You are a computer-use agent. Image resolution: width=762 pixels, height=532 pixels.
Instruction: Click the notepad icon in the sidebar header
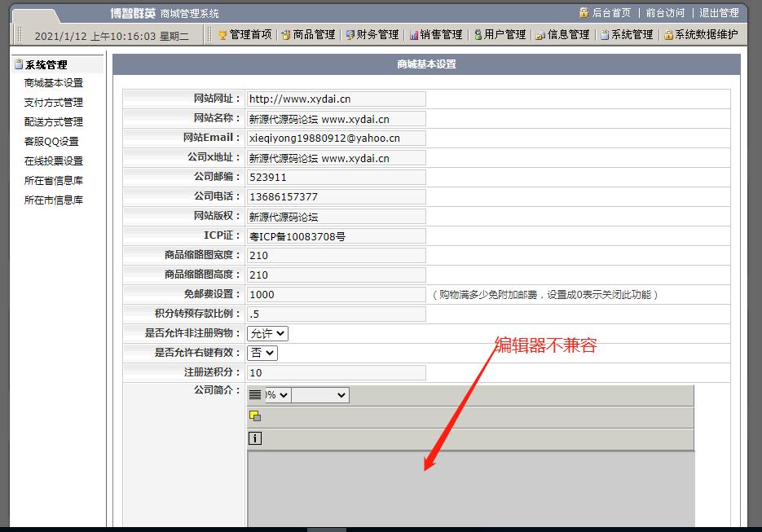(19, 64)
